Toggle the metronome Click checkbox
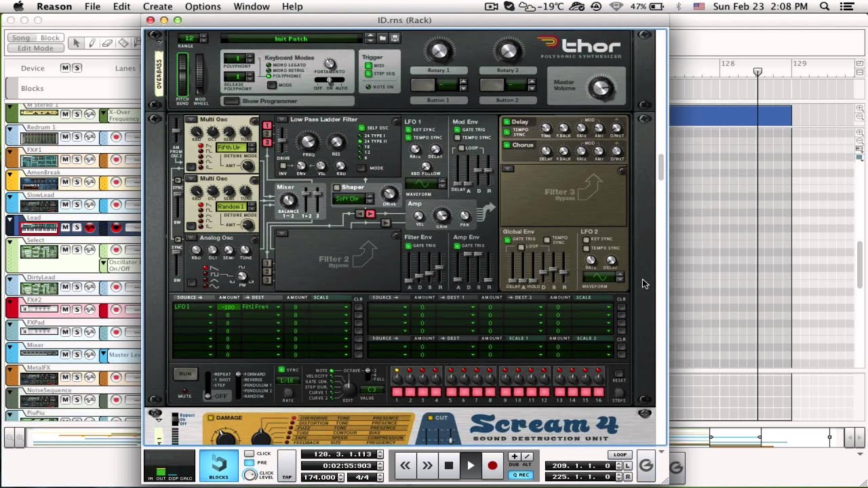Image resolution: width=868 pixels, height=488 pixels. click(250, 453)
